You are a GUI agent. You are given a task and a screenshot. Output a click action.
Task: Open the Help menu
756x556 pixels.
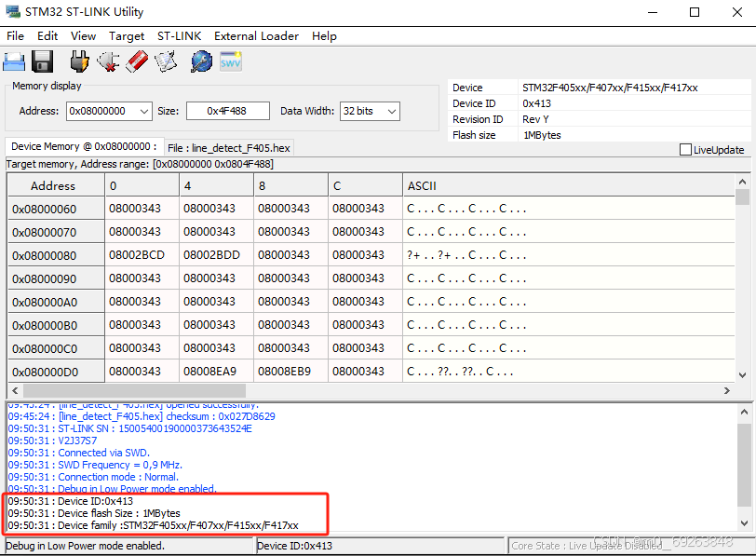pyautogui.click(x=324, y=36)
